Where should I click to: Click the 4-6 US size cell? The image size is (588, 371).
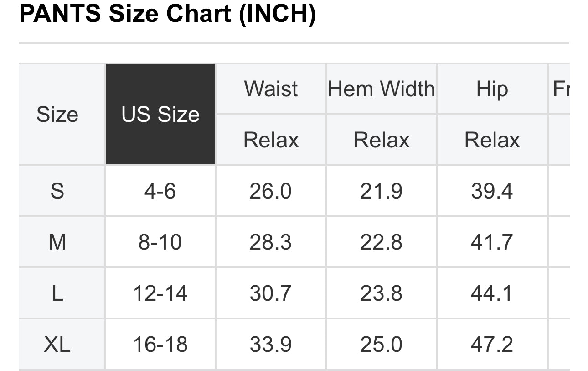point(160,191)
